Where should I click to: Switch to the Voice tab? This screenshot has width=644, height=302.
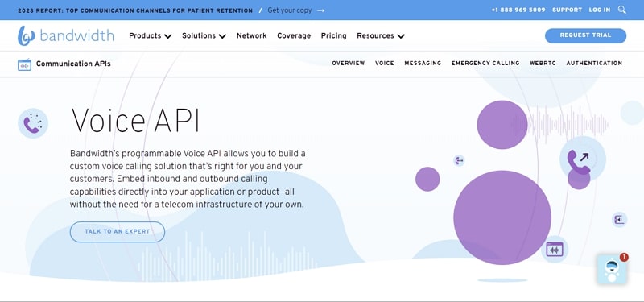(x=385, y=64)
